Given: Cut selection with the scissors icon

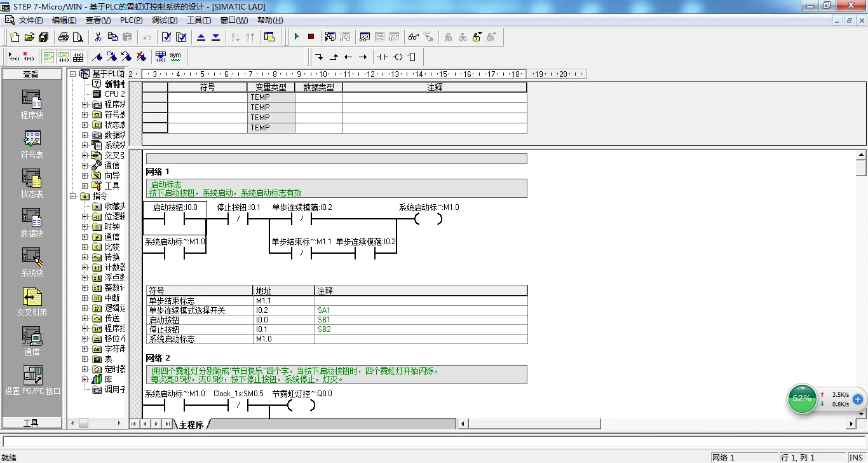Looking at the screenshot, I should [x=98, y=37].
